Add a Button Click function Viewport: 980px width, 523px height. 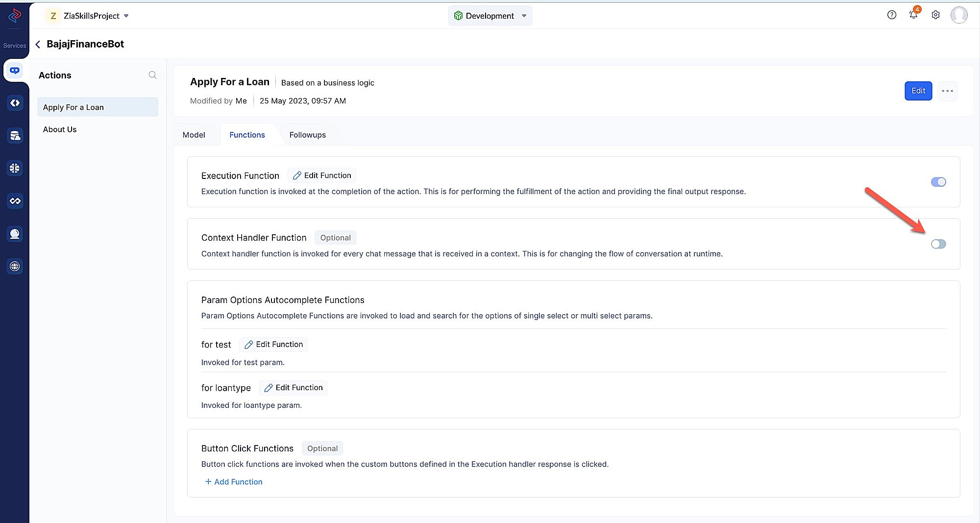(x=233, y=482)
